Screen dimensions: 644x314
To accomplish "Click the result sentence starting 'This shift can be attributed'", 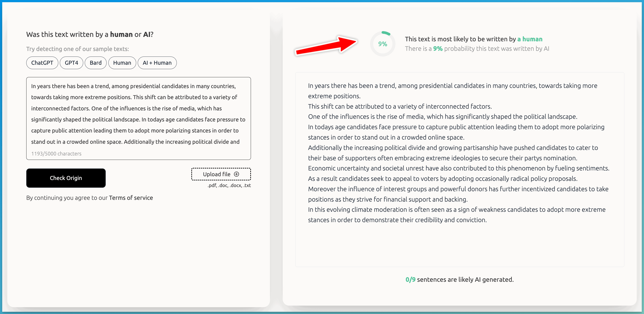I will tap(400, 106).
